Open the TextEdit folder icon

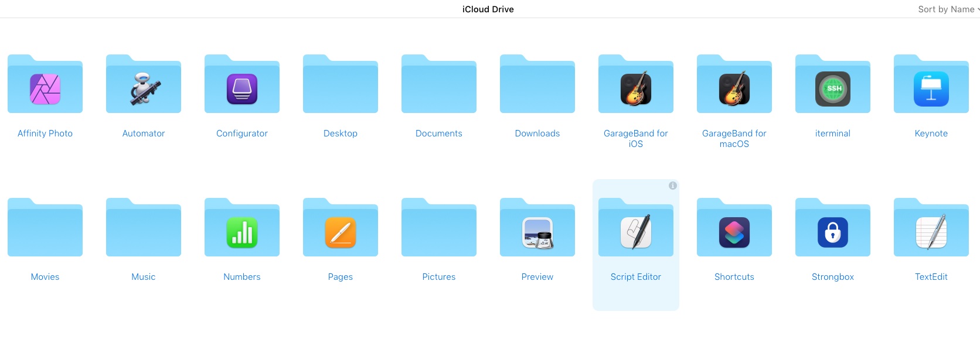[931, 227]
